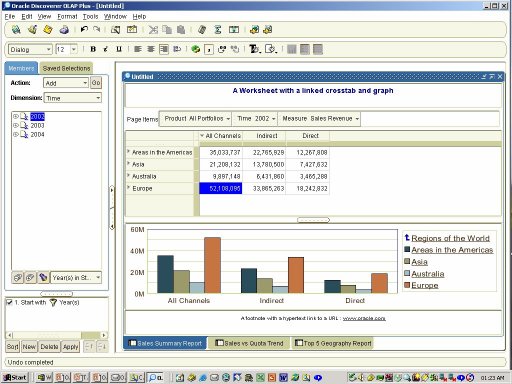Viewport: 512px width, 384px height.
Task: Uncheck the '1. Start with' step checkbox
Action: [x=9, y=302]
